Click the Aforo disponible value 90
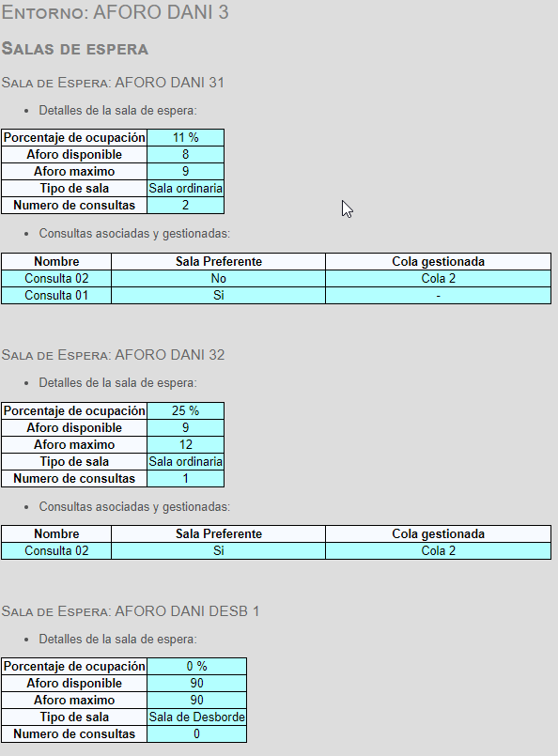This screenshot has height=756, width=558. (196, 683)
